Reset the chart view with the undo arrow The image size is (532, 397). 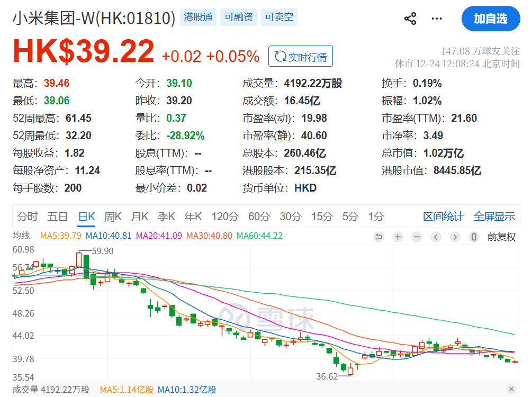378,237
